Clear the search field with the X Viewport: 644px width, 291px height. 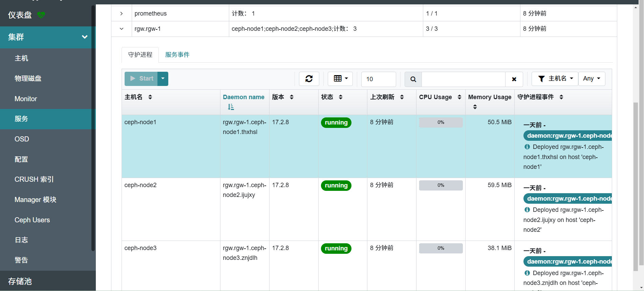pyautogui.click(x=514, y=79)
